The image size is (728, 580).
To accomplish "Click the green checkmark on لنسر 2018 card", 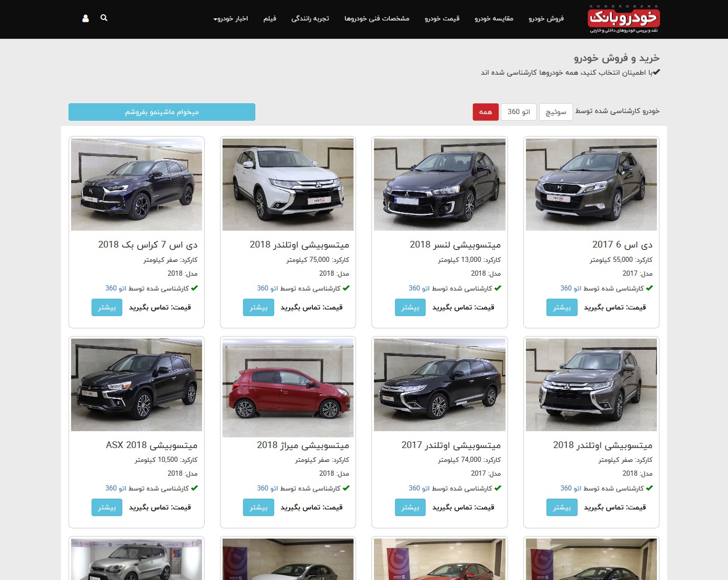I will point(498,288).
